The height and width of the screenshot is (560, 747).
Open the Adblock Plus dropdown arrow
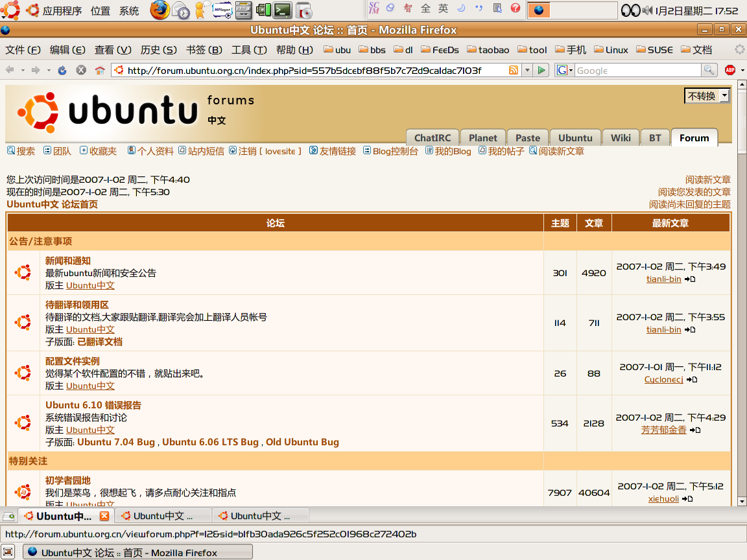pos(742,71)
